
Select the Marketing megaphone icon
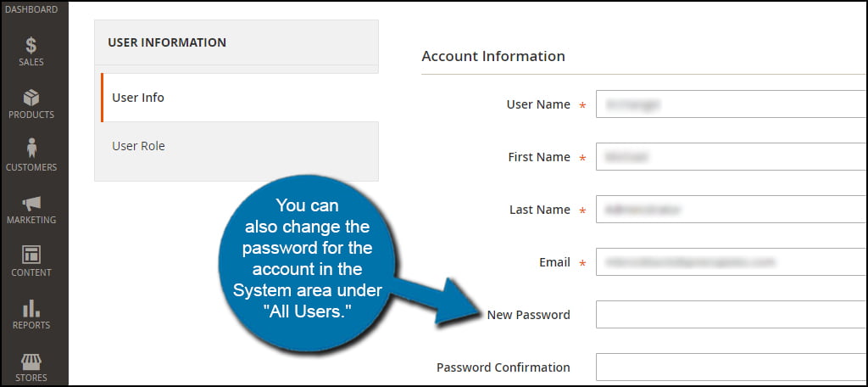31,204
